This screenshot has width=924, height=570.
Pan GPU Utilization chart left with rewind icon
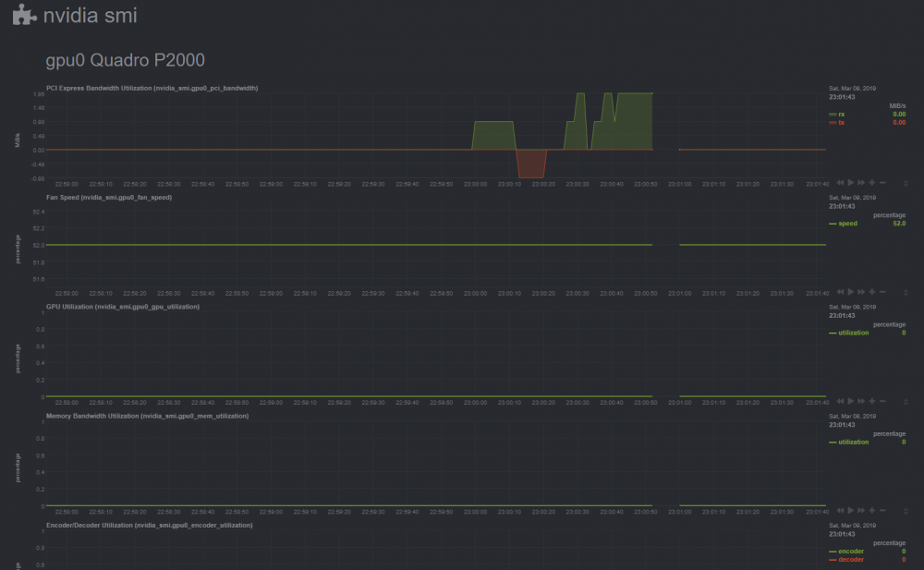840,401
